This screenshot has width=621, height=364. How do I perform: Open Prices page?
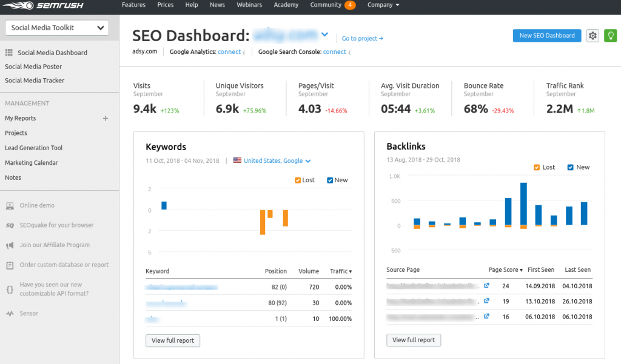coord(166,5)
